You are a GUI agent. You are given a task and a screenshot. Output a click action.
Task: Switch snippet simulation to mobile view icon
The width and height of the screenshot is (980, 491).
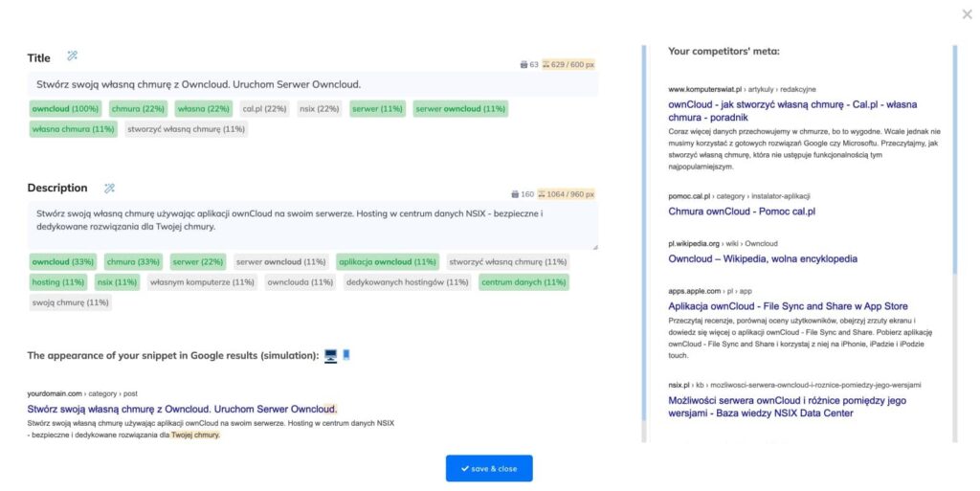click(x=346, y=355)
